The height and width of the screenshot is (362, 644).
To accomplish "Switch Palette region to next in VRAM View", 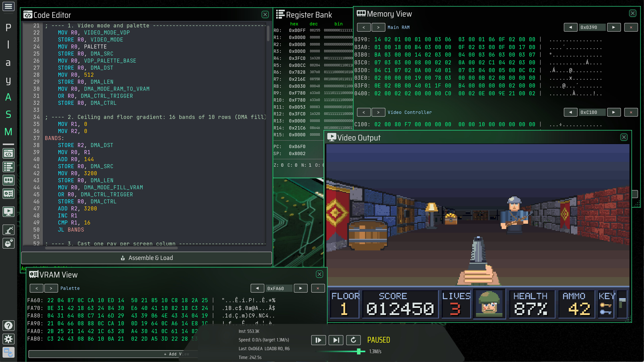I will (x=51, y=288).
